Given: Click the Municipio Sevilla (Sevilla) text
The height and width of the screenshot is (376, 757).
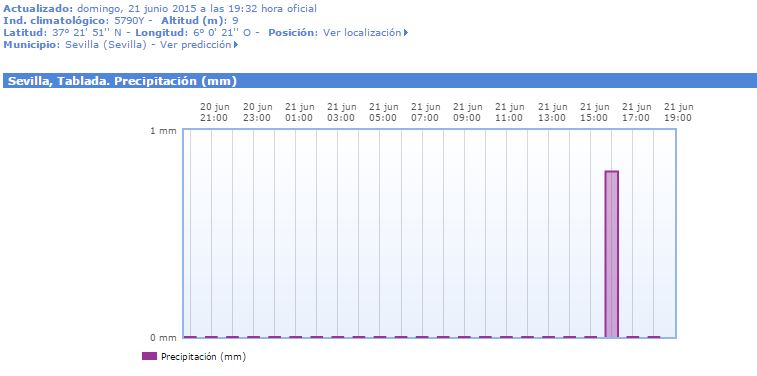Looking at the screenshot, I should 75,45.
